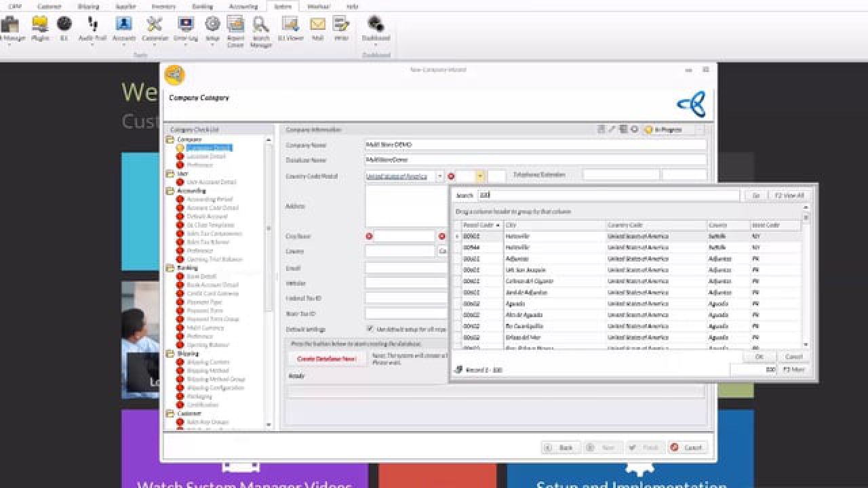Sort by the Postal Code column header

pyautogui.click(x=477, y=224)
